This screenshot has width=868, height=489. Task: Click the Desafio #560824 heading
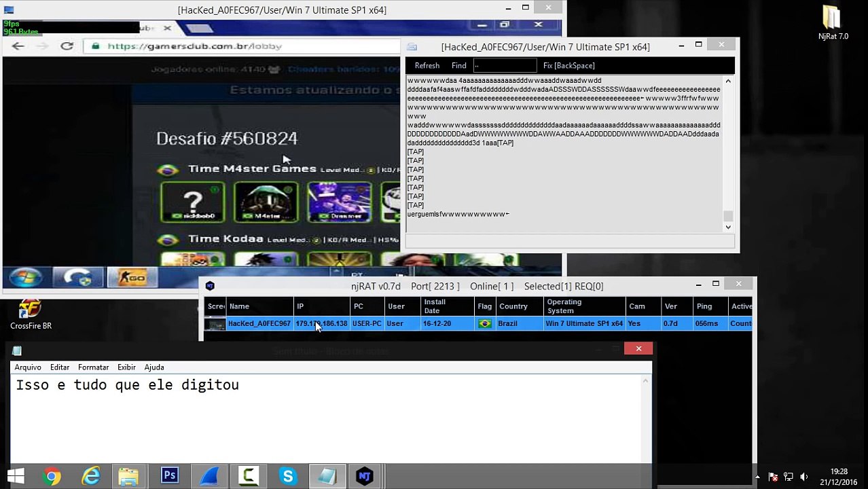coord(227,139)
